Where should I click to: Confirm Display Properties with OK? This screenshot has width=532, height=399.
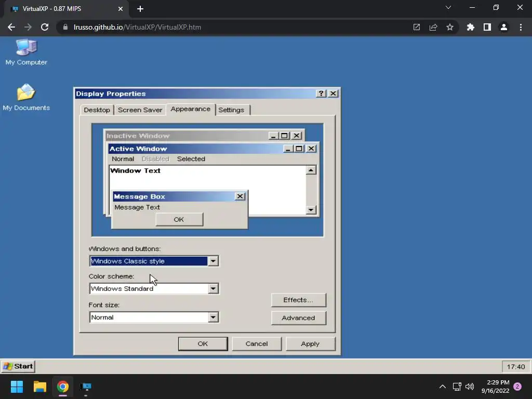[x=203, y=344]
